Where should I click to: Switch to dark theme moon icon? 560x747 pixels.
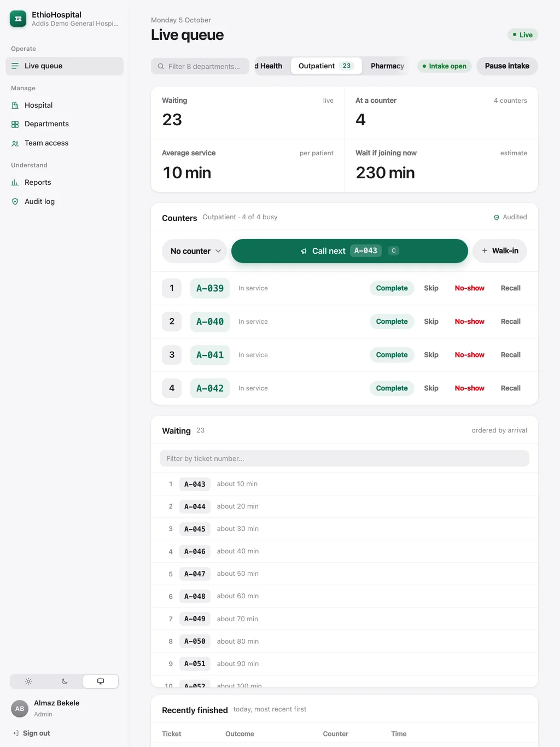[65, 681]
